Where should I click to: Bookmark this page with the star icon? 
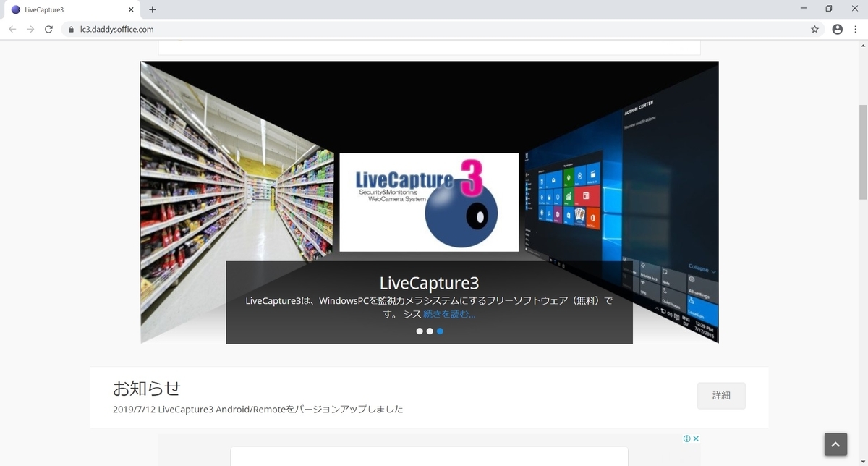point(814,30)
